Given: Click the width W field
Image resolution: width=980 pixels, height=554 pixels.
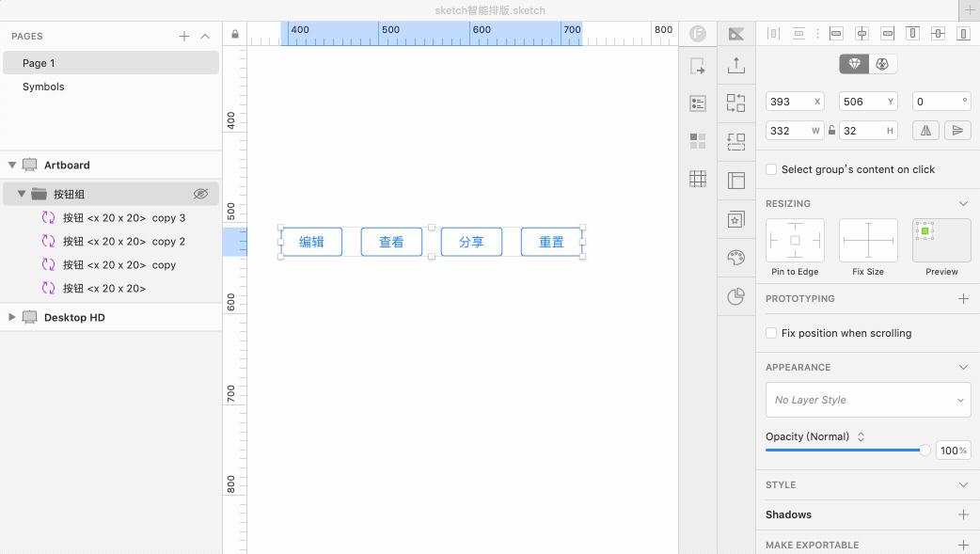Looking at the screenshot, I should pos(795,131).
